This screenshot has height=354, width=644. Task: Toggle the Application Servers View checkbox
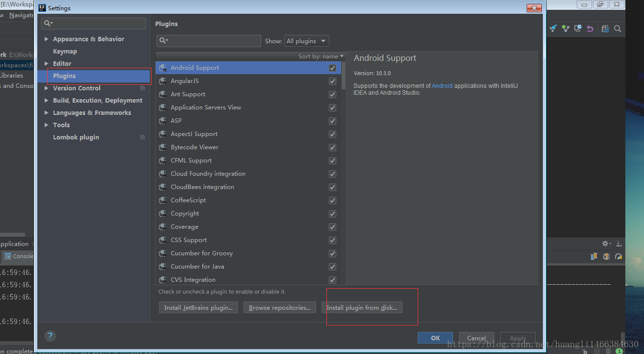332,108
